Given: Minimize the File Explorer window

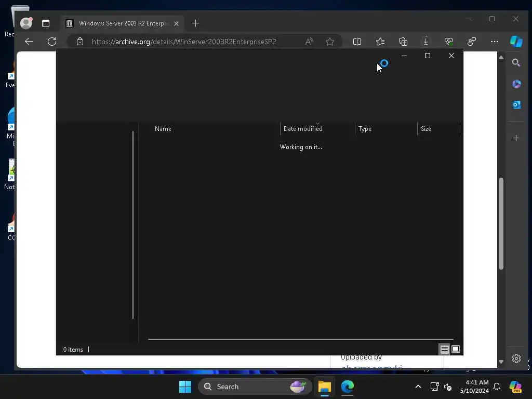Looking at the screenshot, I should (404, 56).
